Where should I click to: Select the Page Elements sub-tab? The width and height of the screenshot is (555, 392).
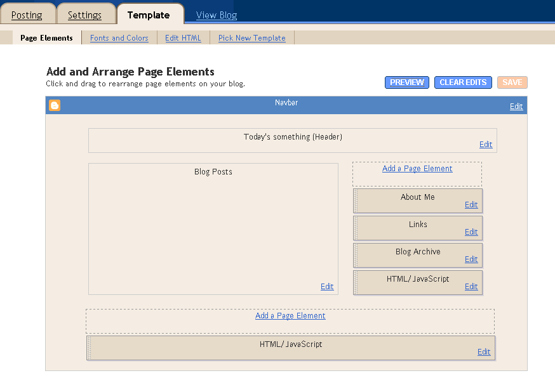click(47, 38)
